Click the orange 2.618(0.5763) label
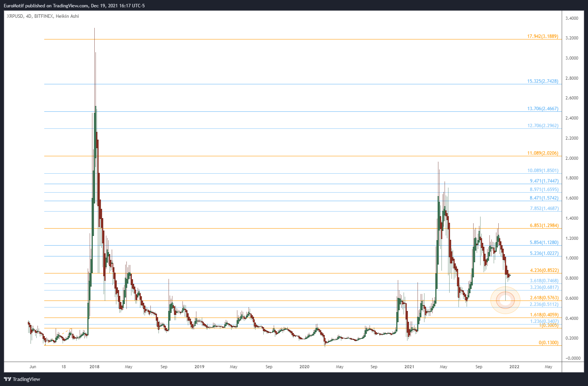588x386 pixels. (544, 298)
